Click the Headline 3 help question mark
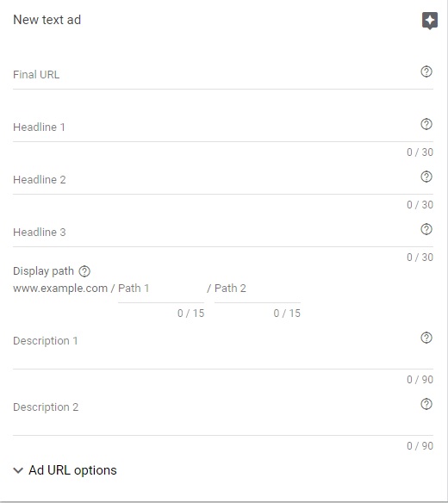The height and width of the screenshot is (503, 448). [426, 229]
